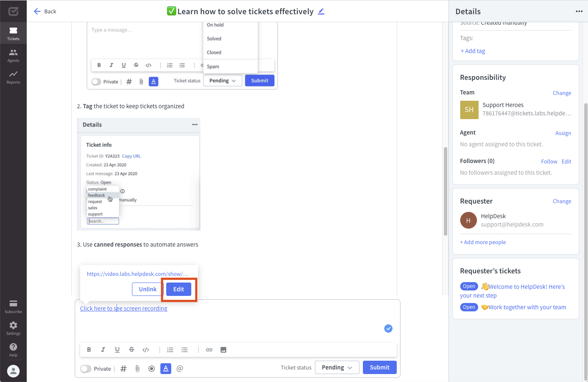Viewport: 588px width, 382px height.
Task: Open Settings from the sidebar
Action: point(13,328)
